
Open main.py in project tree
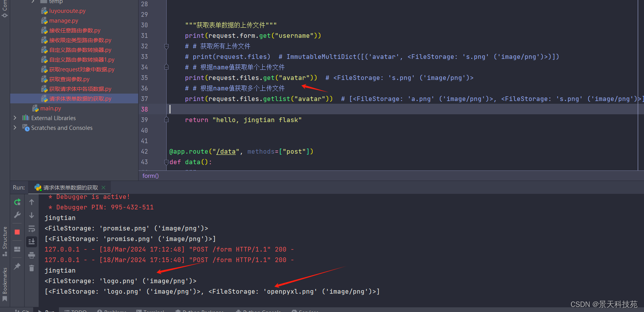pyautogui.click(x=51, y=108)
